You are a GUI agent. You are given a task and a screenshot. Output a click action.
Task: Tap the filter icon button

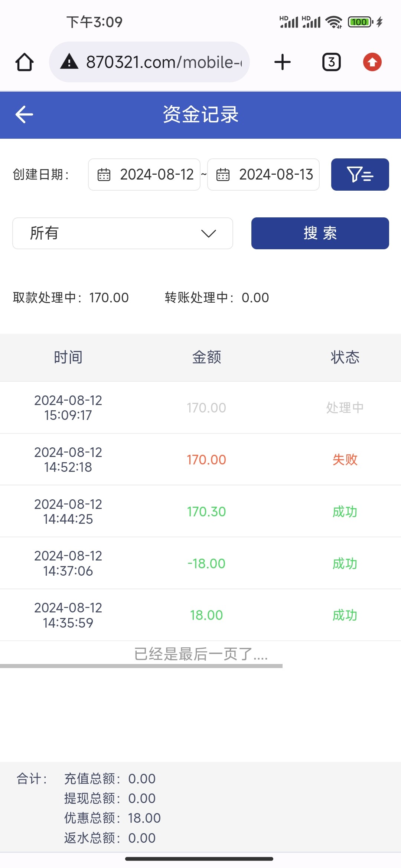pos(360,174)
